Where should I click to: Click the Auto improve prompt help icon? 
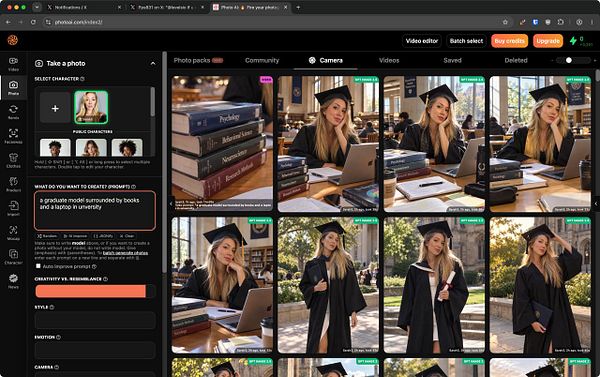94,266
